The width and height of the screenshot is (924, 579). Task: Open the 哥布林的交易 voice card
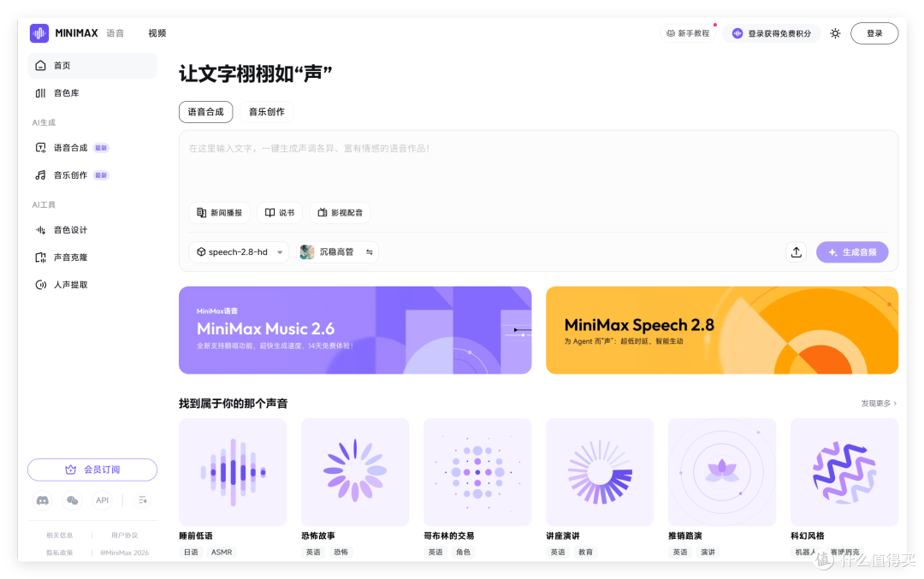tap(477, 472)
